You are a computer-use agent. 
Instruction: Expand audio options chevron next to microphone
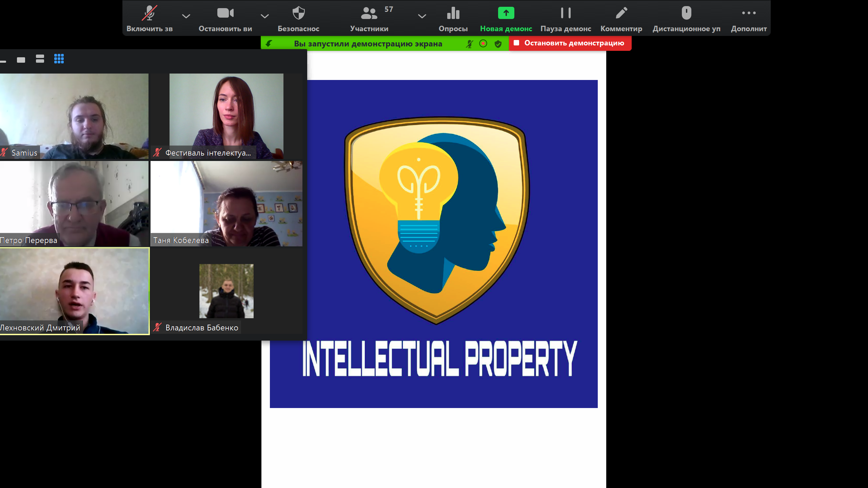click(186, 16)
